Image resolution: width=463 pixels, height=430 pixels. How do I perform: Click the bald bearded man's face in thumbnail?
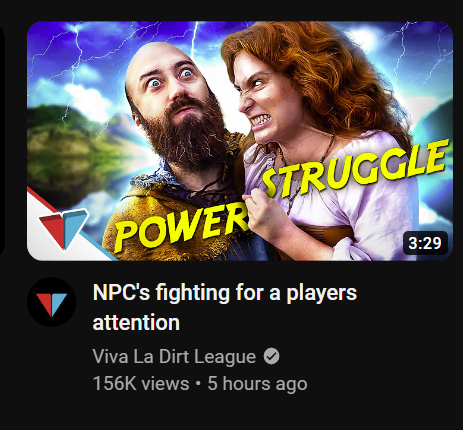point(170,87)
